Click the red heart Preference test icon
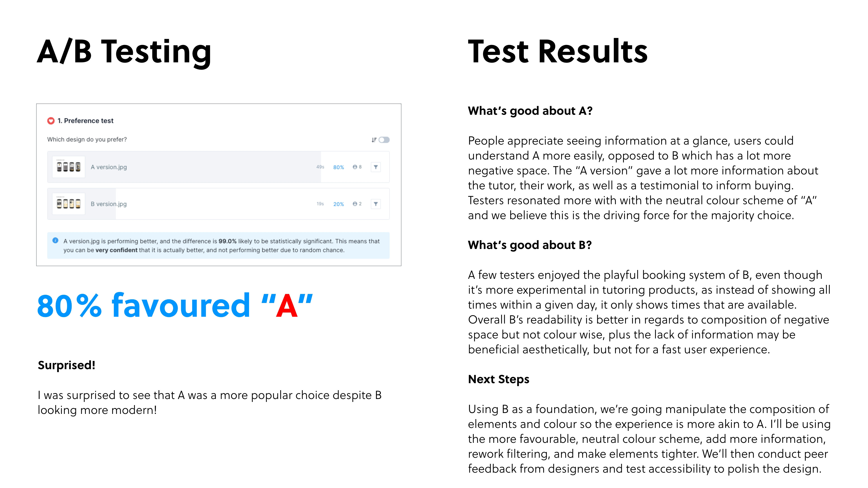 point(51,121)
